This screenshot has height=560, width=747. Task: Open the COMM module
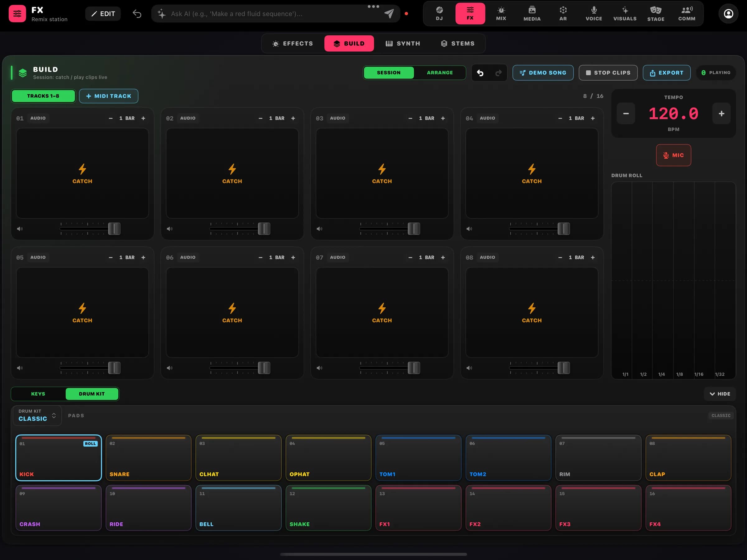[x=687, y=13]
